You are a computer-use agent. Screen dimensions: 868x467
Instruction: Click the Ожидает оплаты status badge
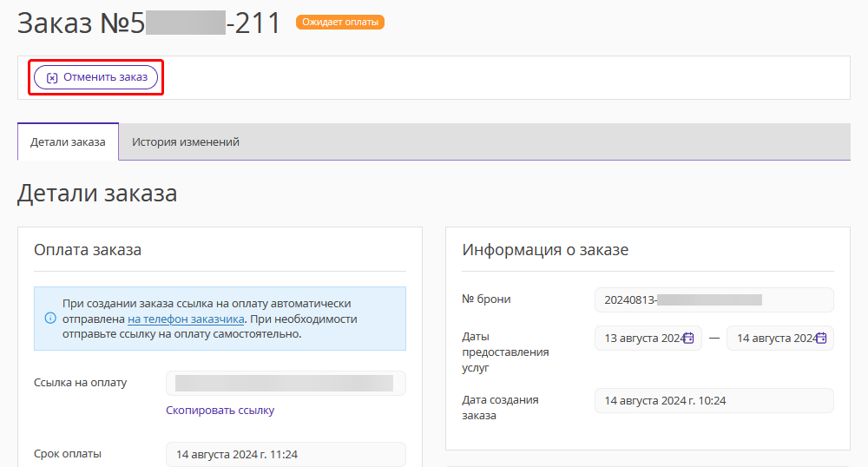click(x=340, y=22)
